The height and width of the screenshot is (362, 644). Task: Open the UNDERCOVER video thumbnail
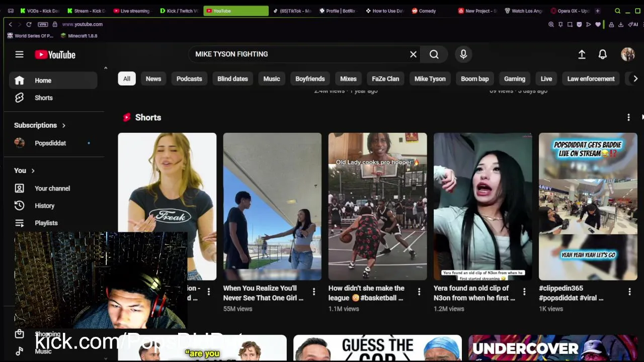(x=553, y=348)
